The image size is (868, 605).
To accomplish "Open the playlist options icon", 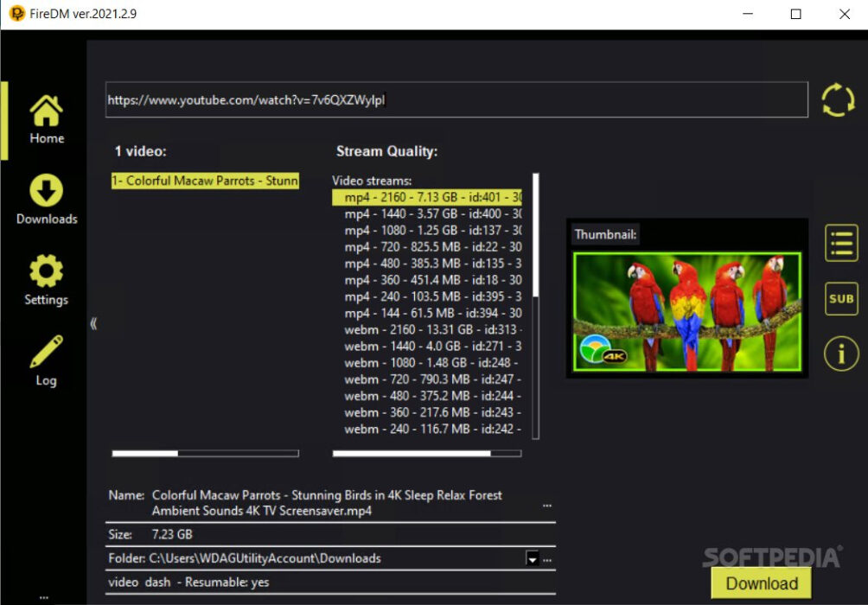I will [839, 243].
